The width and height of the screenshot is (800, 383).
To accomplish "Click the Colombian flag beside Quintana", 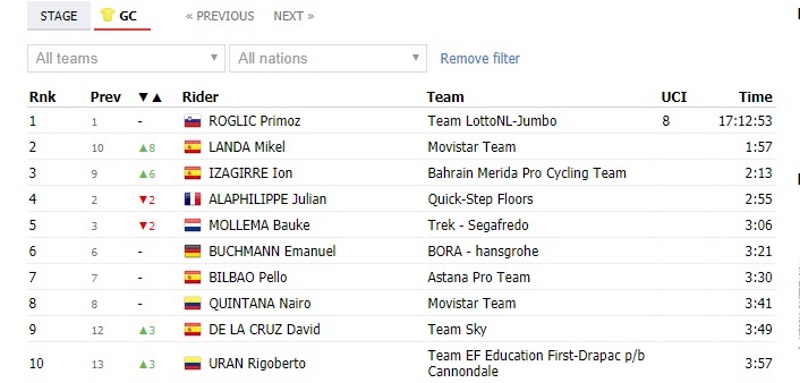I will coord(192,303).
